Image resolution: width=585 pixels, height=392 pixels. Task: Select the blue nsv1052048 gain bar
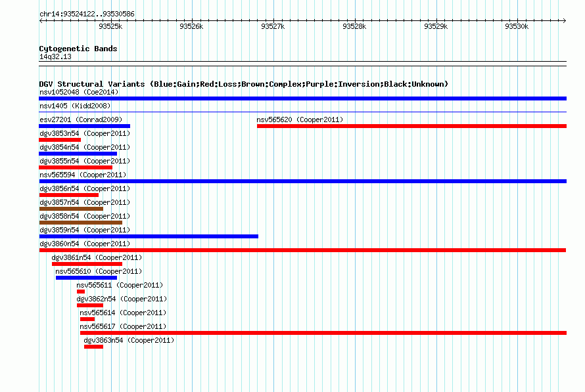tap(302, 98)
